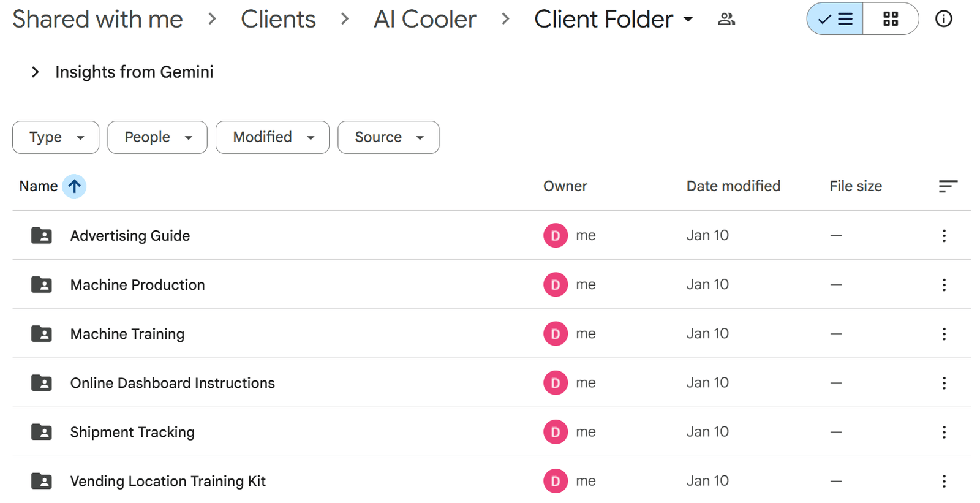Open more actions for Advertising Guide
Image resolution: width=980 pixels, height=503 pixels.
point(944,236)
